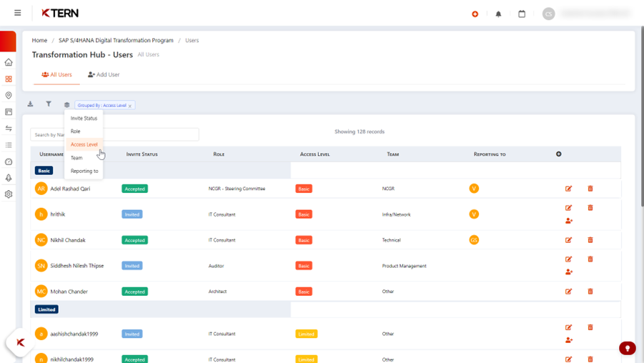644x363 pixels.
Task: Delete Nikhil Chandak's user record
Action: click(x=590, y=240)
